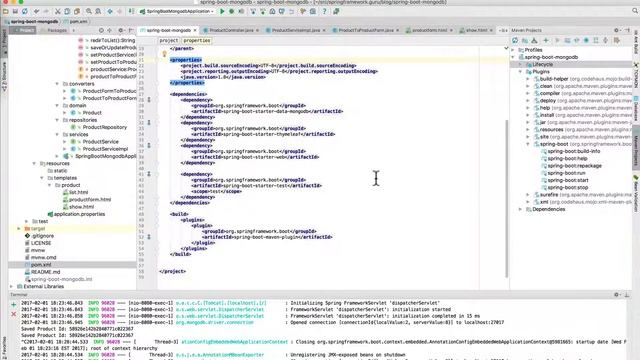Image resolution: width=640 pixels, height=360 pixels.
Task: Open the SpringBootMongodbApplication run configuration dropdown
Action: click(x=177, y=11)
